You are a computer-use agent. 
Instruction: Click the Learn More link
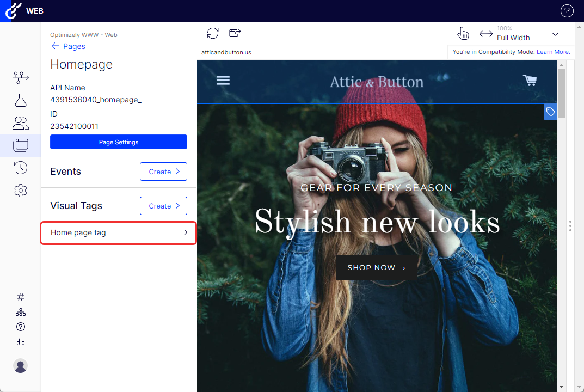pos(553,52)
